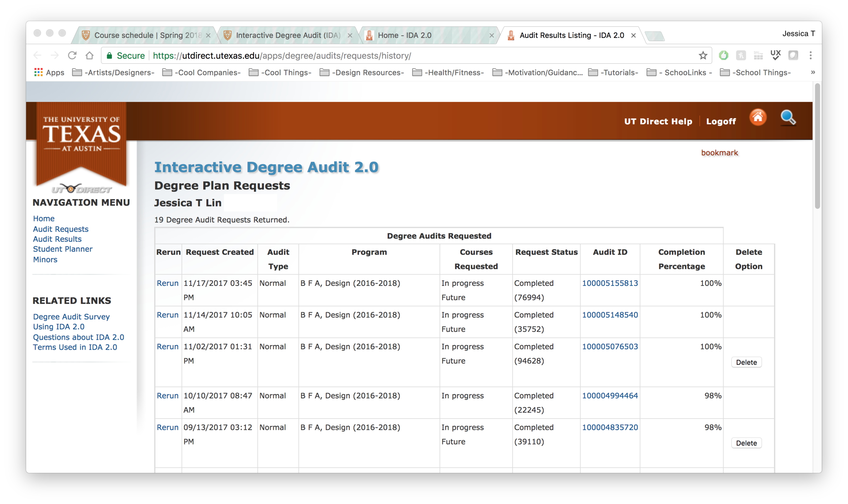Click the secure lock icon in address bar

click(x=109, y=56)
